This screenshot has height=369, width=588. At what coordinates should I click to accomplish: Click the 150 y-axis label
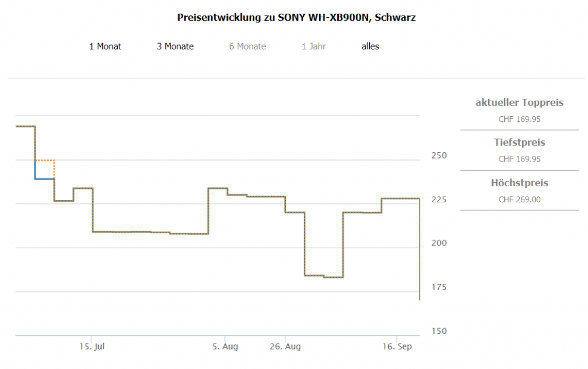439,331
